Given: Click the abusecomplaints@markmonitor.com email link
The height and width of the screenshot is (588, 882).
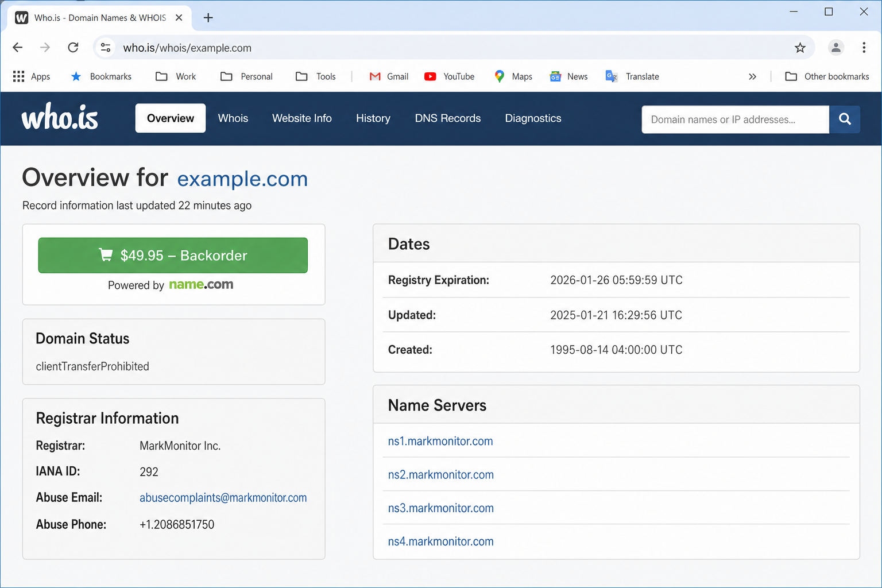Looking at the screenshot, I should pyautogui.click(x=223, y=498).
